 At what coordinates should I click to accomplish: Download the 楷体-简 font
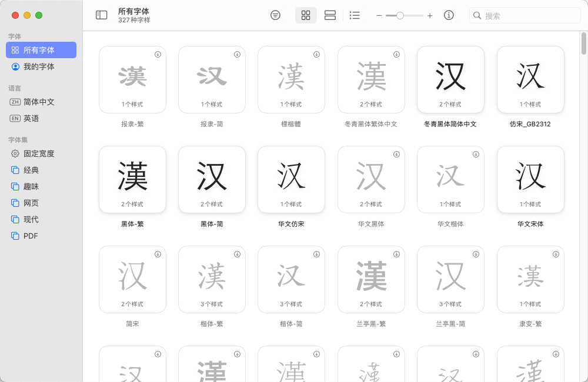coord(317,254)
